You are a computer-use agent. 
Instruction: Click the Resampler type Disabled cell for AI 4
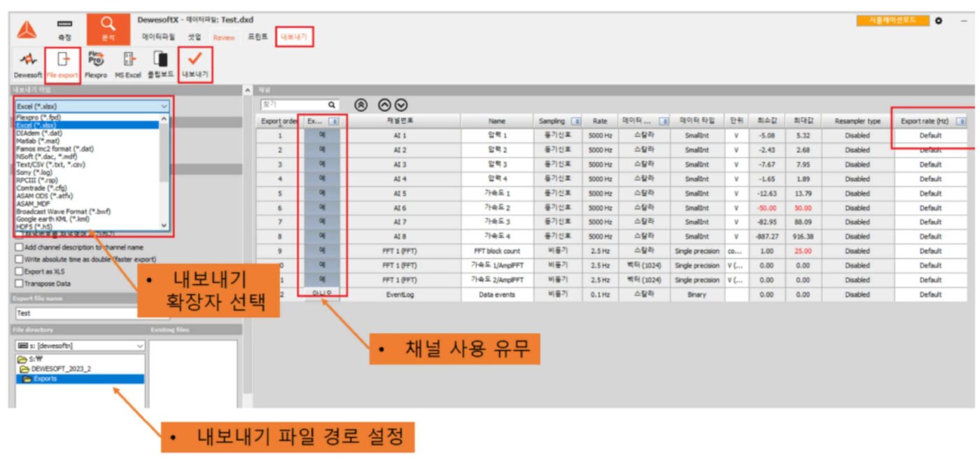pyautogui.click(x=857, y=178)
